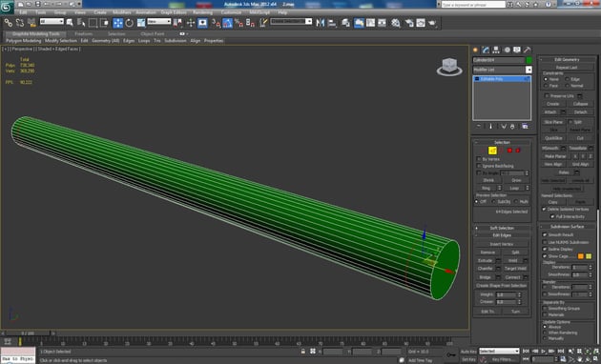Screen dimensions: 601x364
Task: Open the Hierarchy command panel tab
Action: (496, 50)
